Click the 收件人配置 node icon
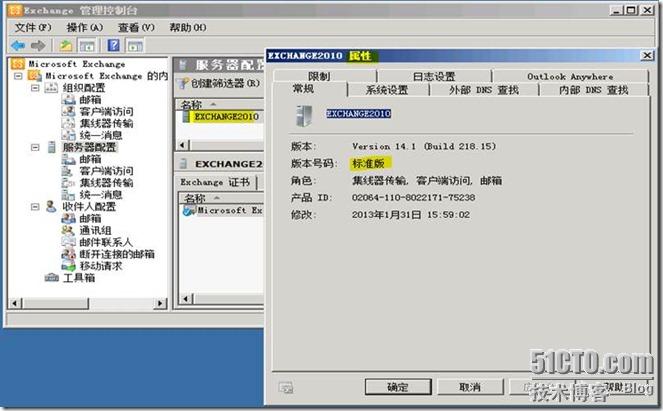This screenshot has height=411, width=663. click(51, 206)
